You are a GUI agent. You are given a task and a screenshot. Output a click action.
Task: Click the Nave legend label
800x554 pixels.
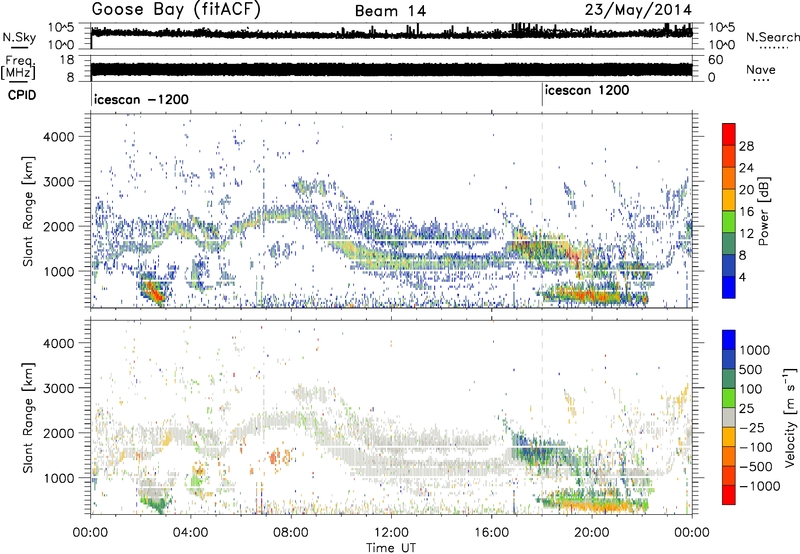coord(761,69)
